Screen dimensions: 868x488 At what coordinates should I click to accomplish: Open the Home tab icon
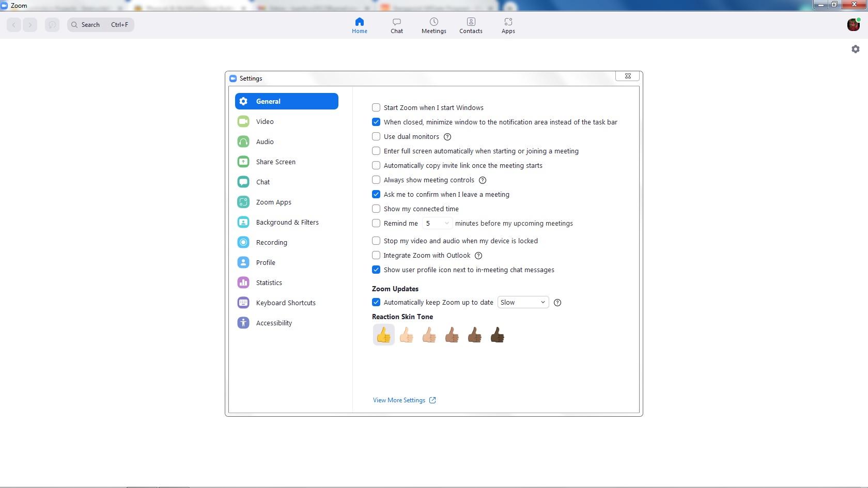click(x=360, y=22)
